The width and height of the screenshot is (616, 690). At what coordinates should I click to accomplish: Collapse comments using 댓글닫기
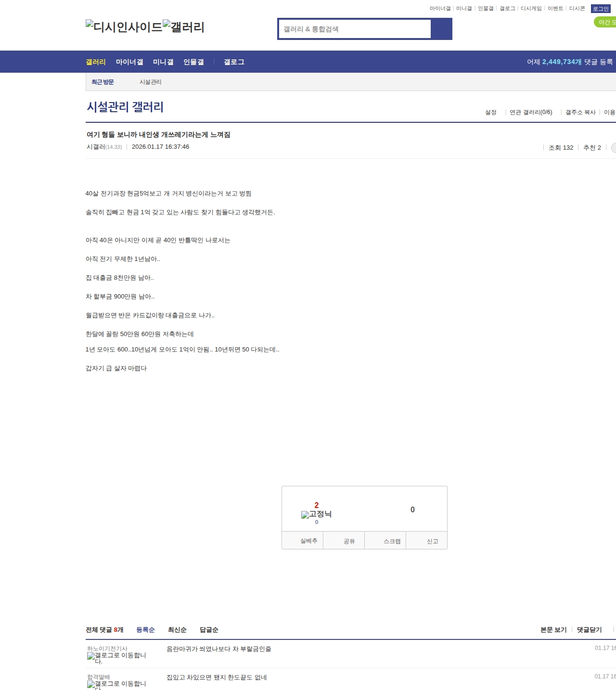589,629
